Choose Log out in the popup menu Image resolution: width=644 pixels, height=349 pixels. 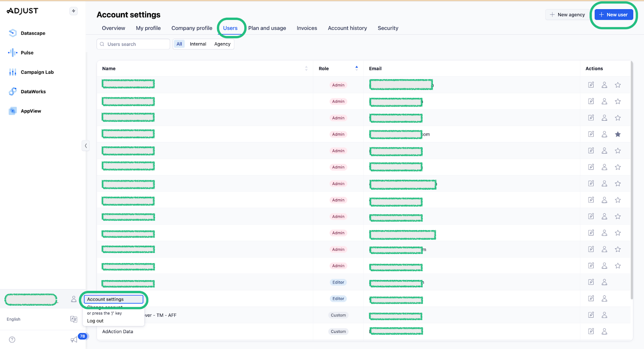[95, 321]
